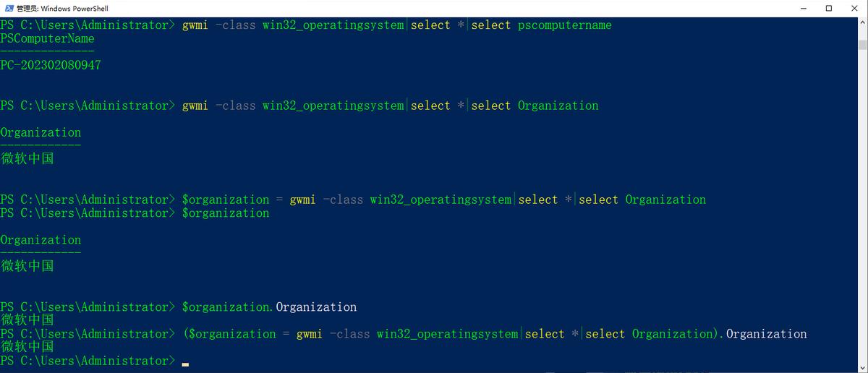This screenshot has width=868, height=373.
Task: Click 'gwmi' in the first command line
Action: (195, 25)
